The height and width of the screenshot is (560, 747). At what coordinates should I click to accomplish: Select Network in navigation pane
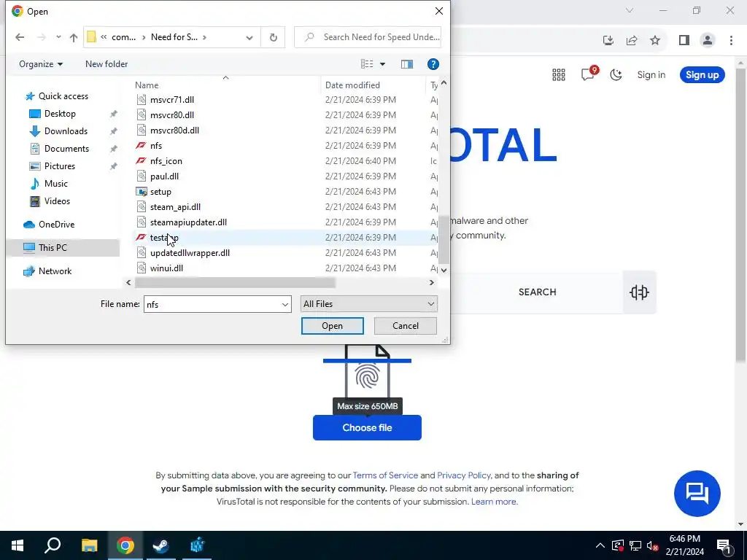pyautogui.click(x=55, y=271)
